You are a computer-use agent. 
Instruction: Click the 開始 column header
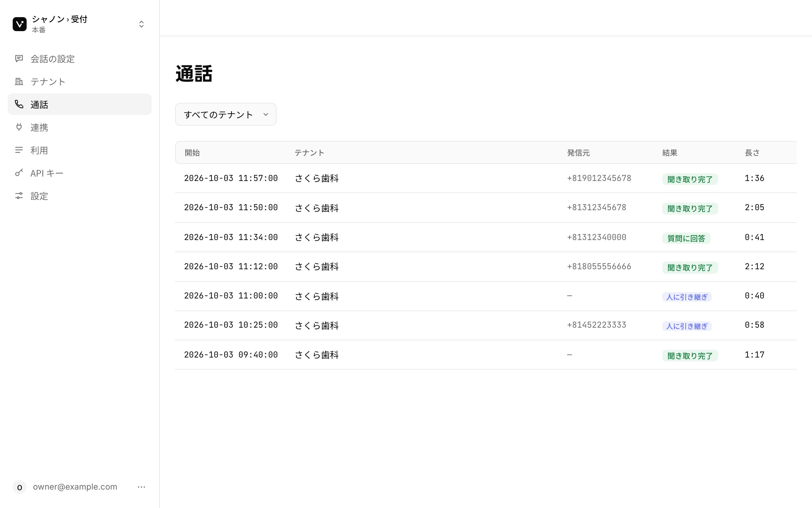click(192, 153)
